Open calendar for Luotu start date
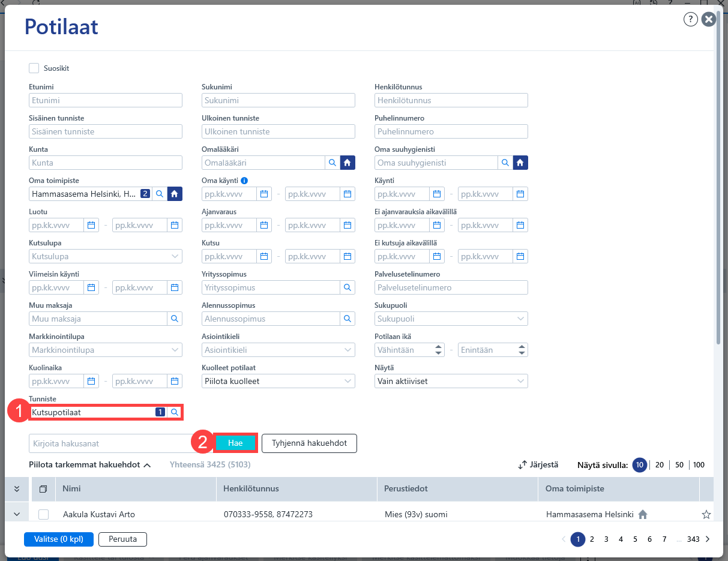 tap(91, 225)
